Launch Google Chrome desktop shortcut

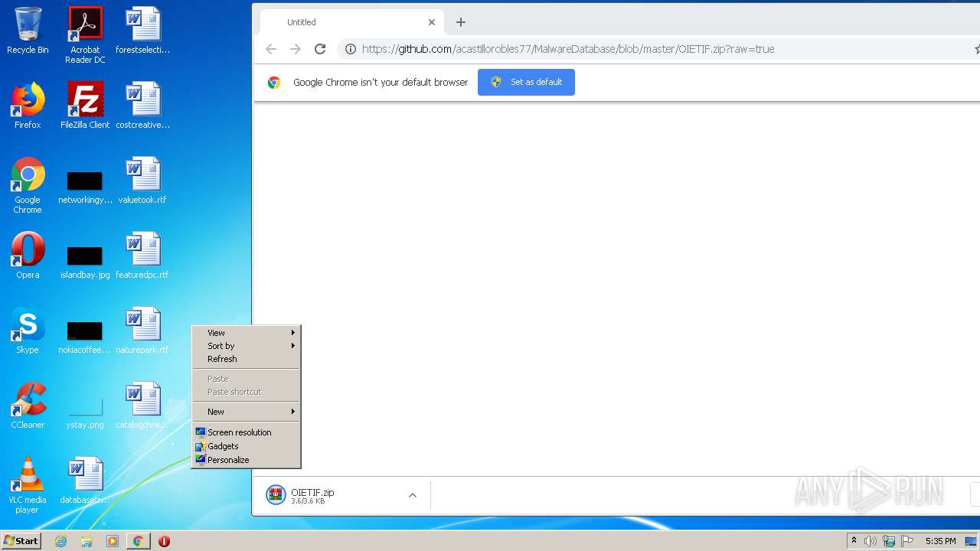(28, 185)
